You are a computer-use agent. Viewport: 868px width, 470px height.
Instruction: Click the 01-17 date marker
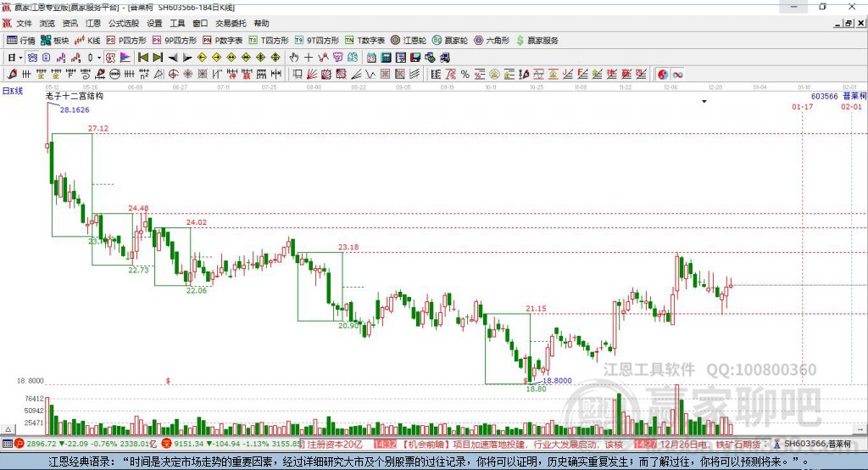point(803,106)
